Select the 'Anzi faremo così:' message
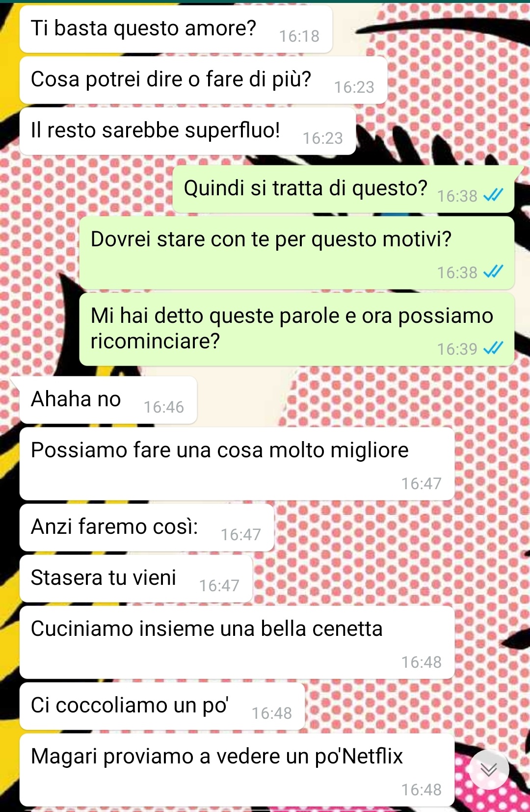 [147, 527]
